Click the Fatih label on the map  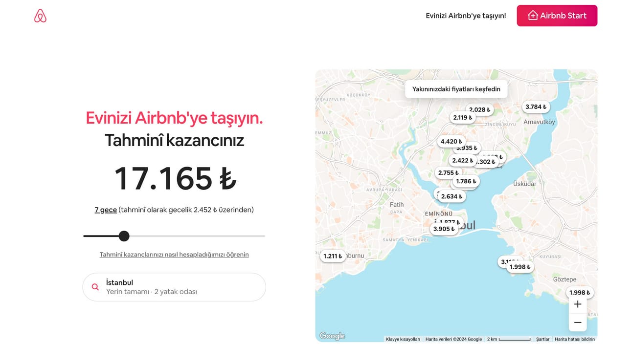[x=397, y=205]
